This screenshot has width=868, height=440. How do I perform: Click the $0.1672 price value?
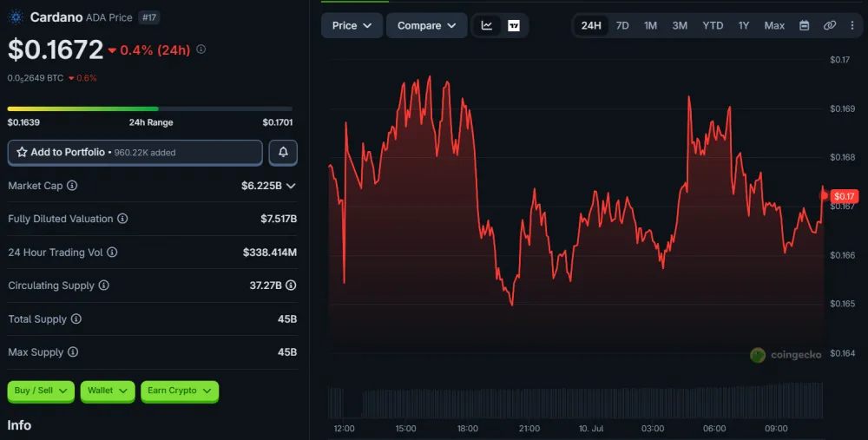(x=56, y=49)
